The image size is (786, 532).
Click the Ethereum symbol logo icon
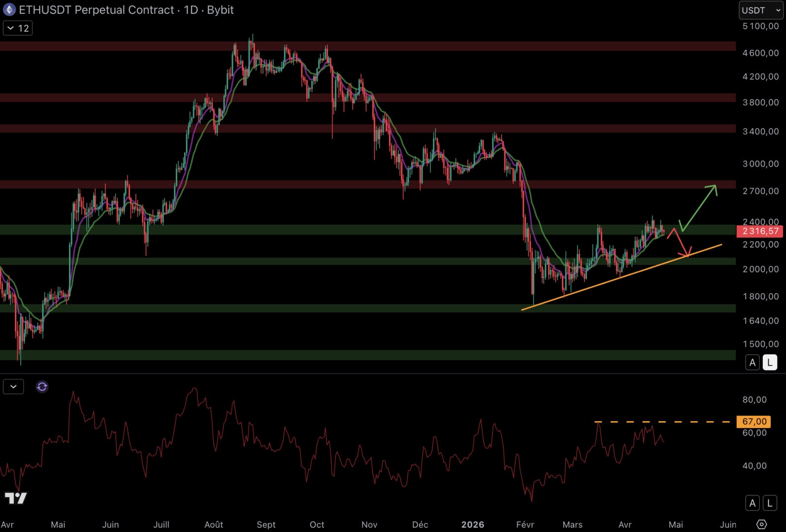point(9,10)
